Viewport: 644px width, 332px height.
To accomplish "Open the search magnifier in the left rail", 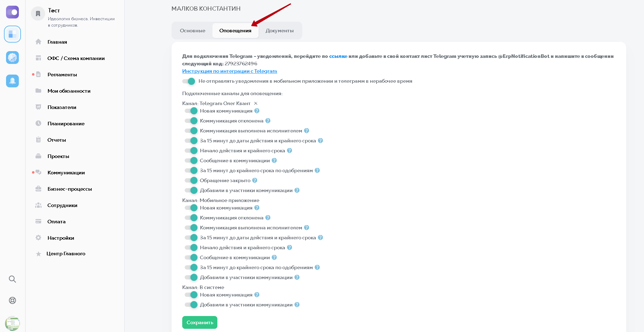I will click(x=12, y=279).
